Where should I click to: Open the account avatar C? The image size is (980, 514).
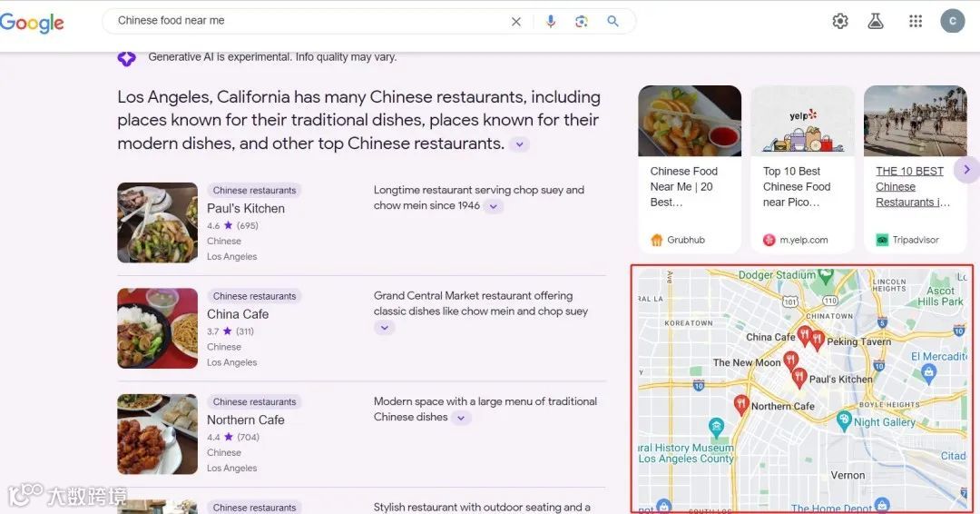point(953,21)
